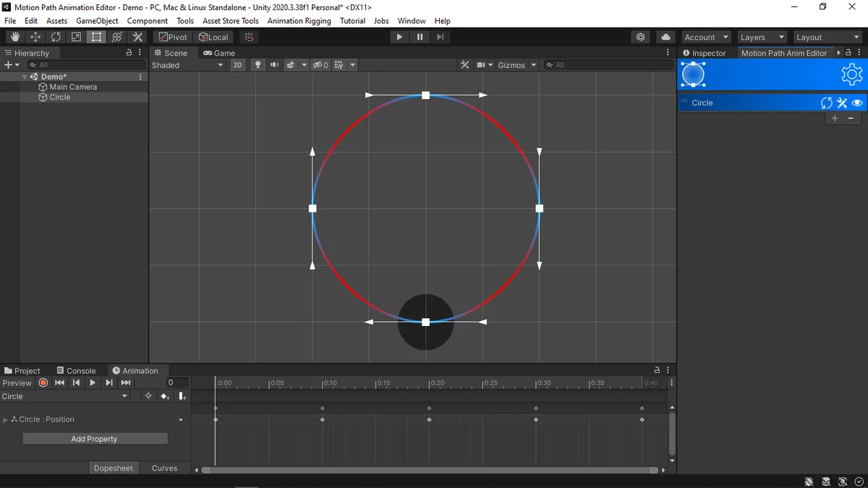Enable 2D mode in the Scene view

pos(237,64)
